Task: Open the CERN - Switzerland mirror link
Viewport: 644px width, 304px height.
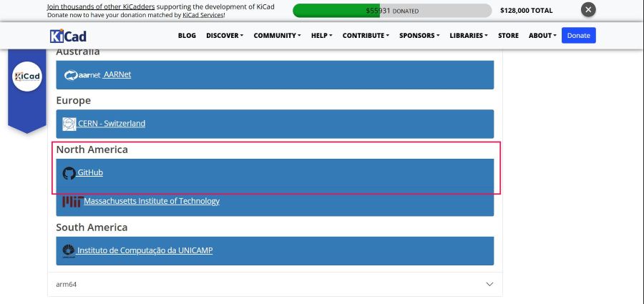Action: (112, 123)
